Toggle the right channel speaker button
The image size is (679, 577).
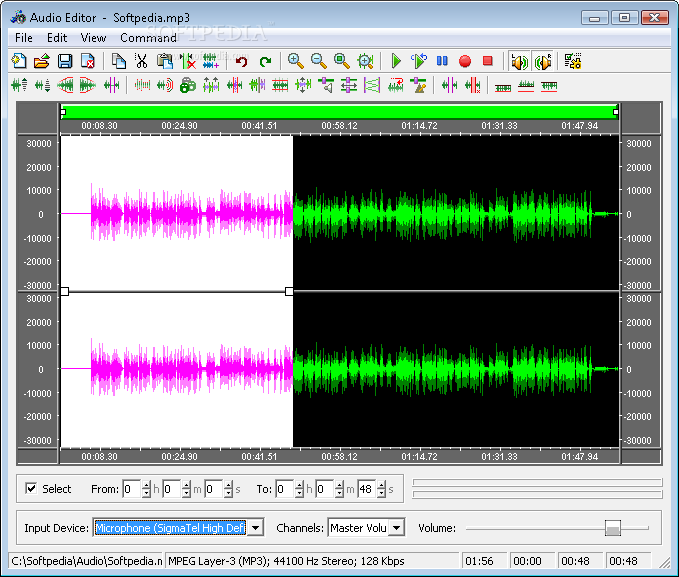tap(543, 62)
